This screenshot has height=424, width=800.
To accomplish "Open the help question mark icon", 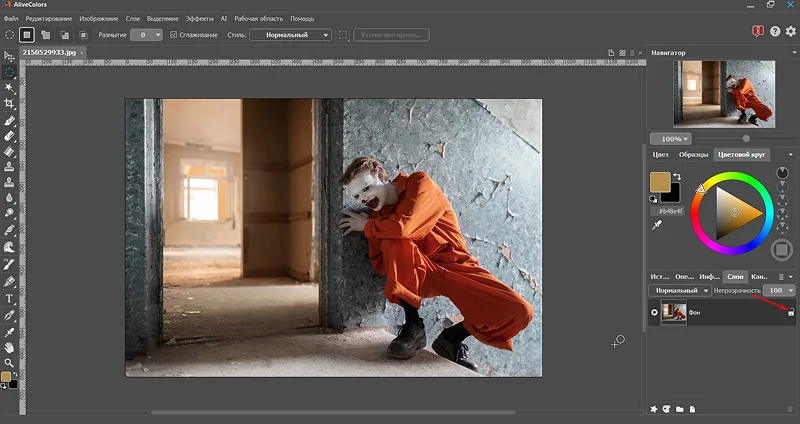I will coord(775,31).
